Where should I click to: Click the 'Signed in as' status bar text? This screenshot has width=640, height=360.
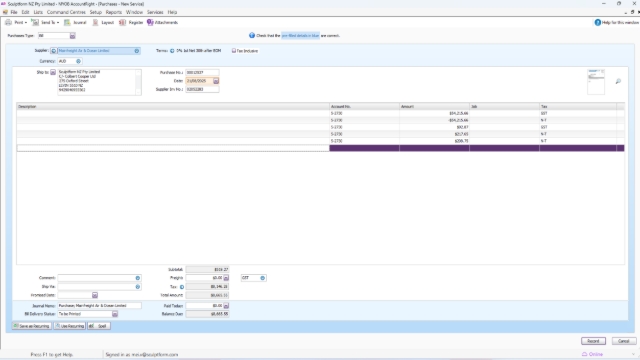pyautogui.click(x=142, y=354)
